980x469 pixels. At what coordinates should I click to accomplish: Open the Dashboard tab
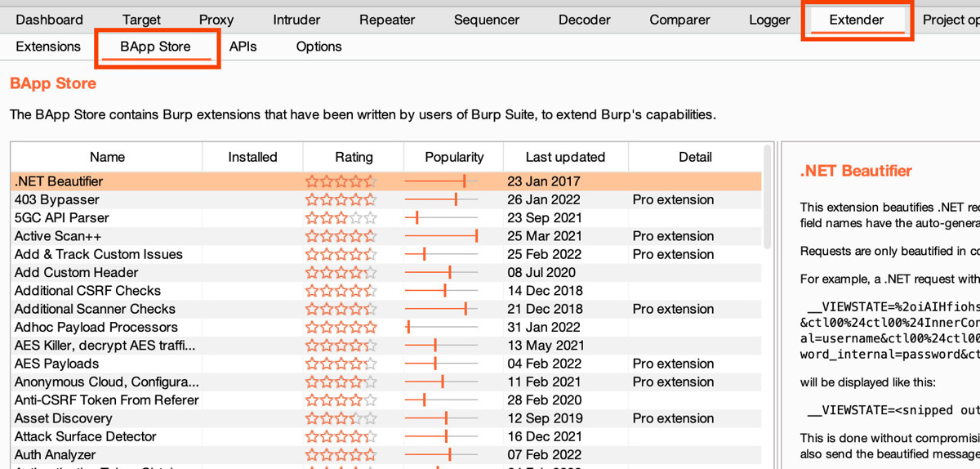point(49,20)
